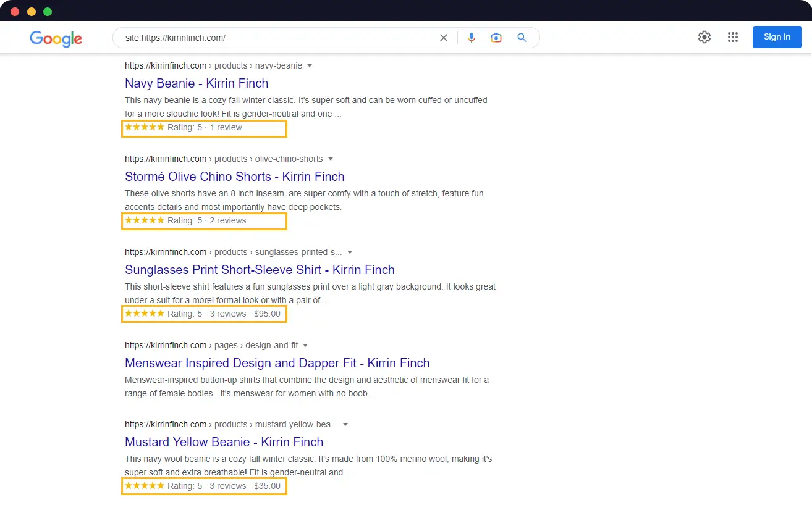Click the Sign in button
The height and width of the screenshot is (505, 812).
[x=777, y=37]
